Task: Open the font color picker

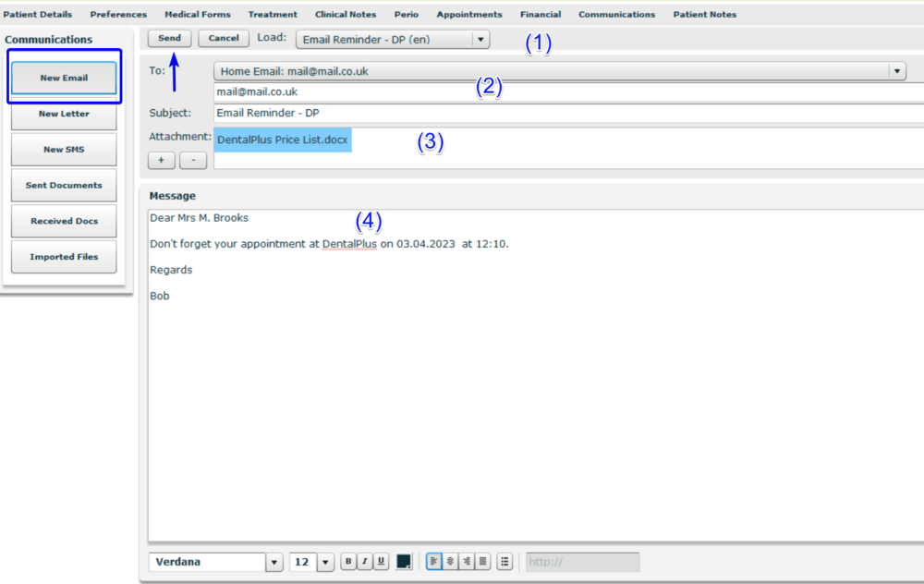Action: tap(404, 562)
